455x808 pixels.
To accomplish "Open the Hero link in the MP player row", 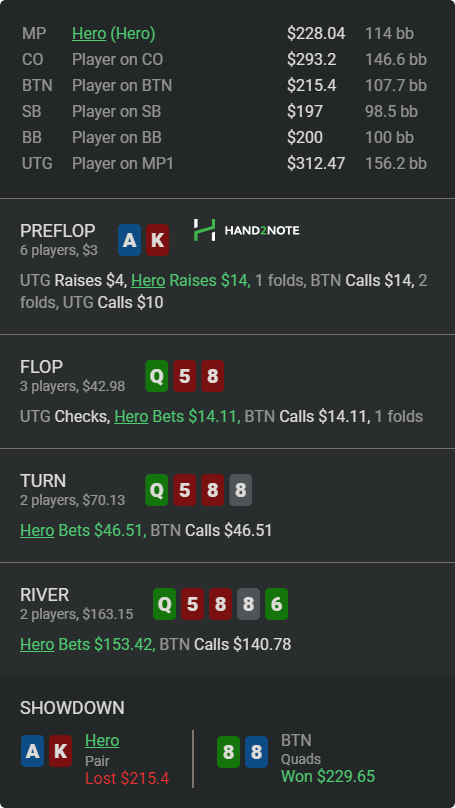I will coord(89,33).
